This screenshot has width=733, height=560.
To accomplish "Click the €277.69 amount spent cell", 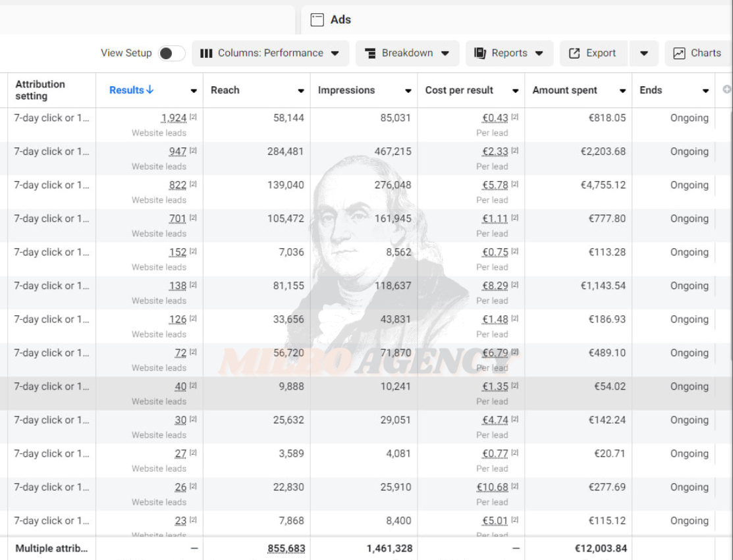I will point(607,487).
